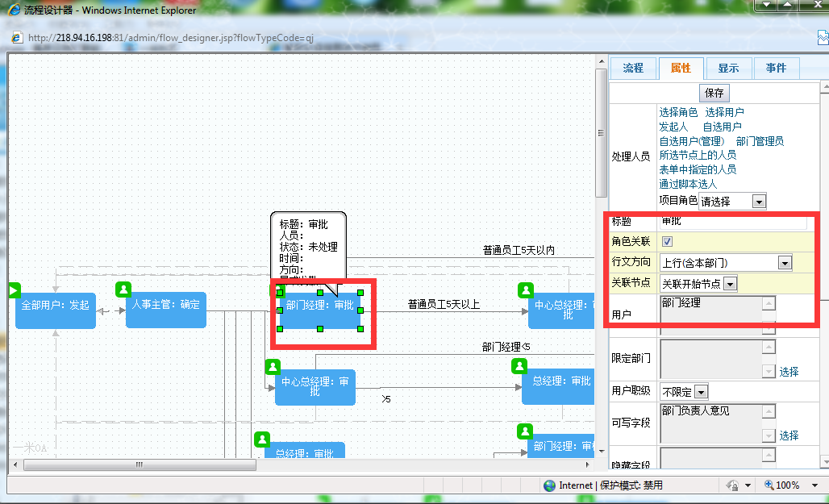Click the >5 connector label

[386, 398]
